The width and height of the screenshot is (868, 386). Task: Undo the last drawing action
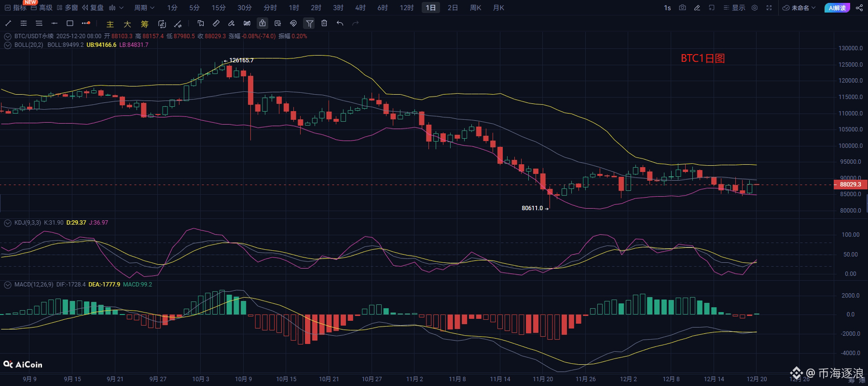coord(340,23)
